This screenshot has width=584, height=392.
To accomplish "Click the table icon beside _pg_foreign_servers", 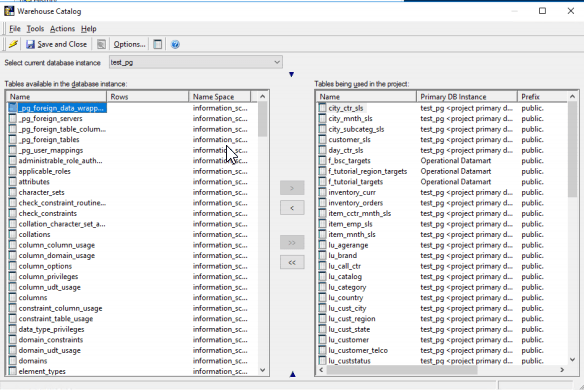I will [13, 118].
